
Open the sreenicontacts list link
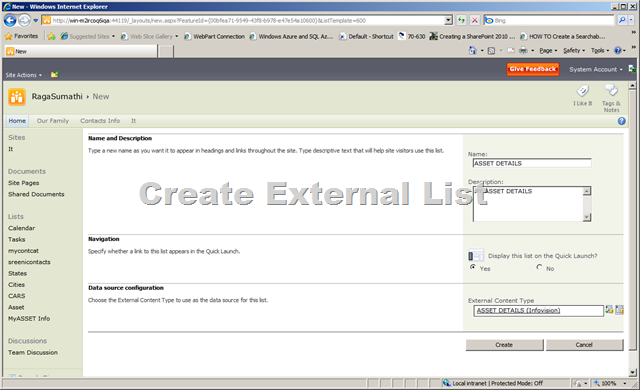29,262
